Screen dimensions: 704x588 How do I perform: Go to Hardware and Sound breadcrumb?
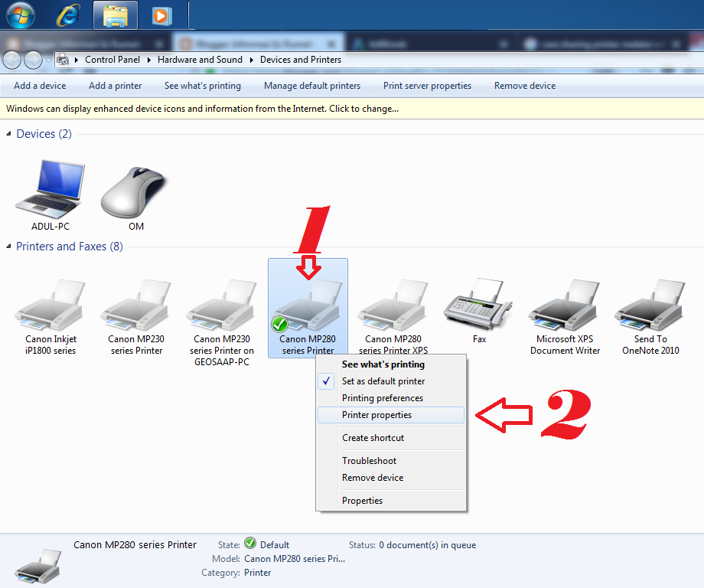[x=200, y=60]
